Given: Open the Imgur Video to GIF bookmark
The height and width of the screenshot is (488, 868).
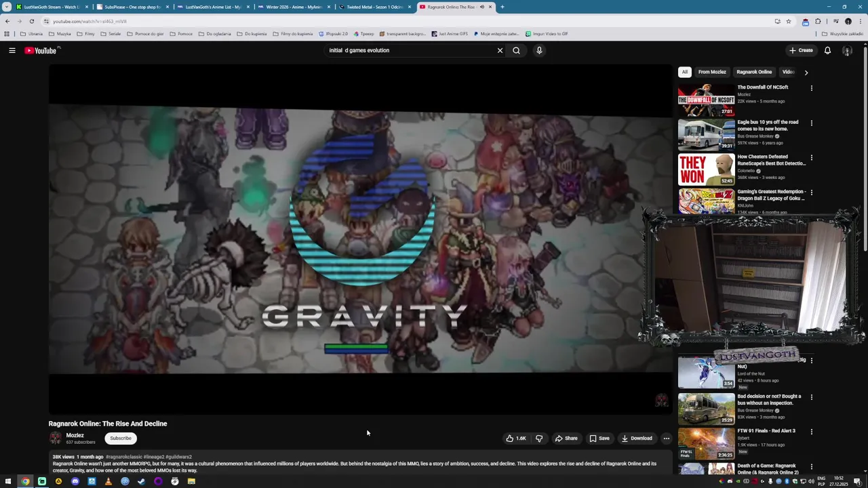Looking at the screenshot, I should [547, 33].
